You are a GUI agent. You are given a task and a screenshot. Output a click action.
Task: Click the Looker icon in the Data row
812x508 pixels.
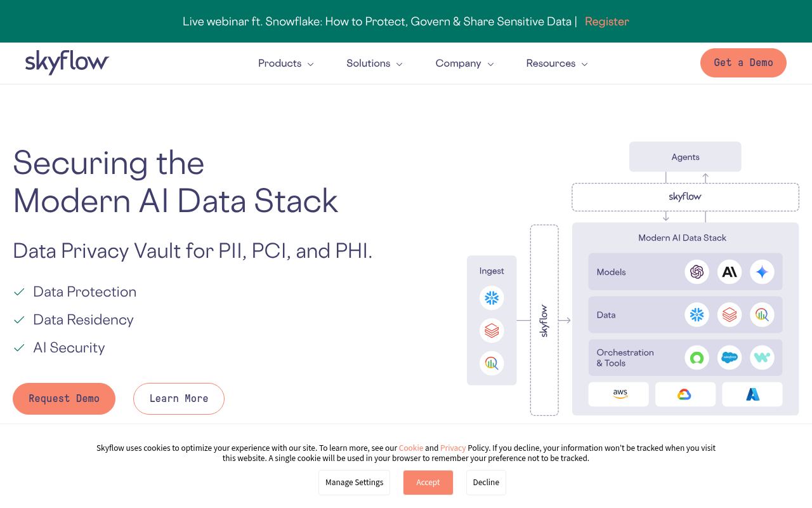pos(763,314)
